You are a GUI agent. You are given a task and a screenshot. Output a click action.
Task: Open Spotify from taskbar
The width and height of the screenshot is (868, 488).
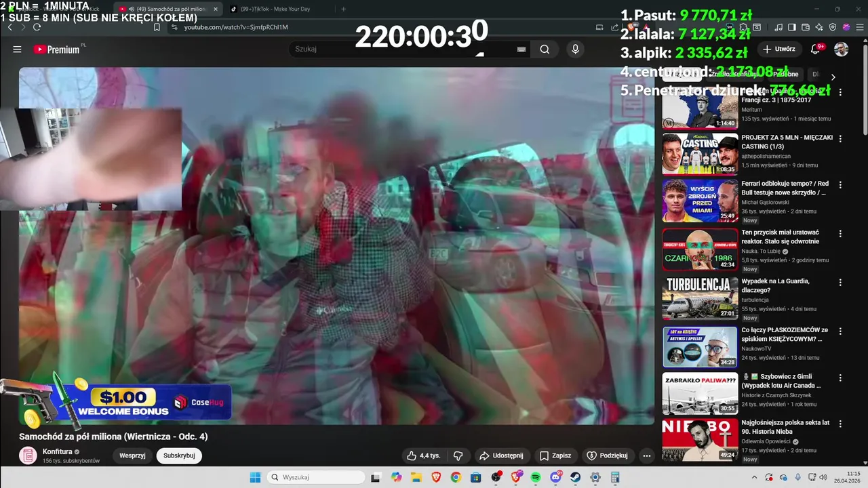coord(536,477)
